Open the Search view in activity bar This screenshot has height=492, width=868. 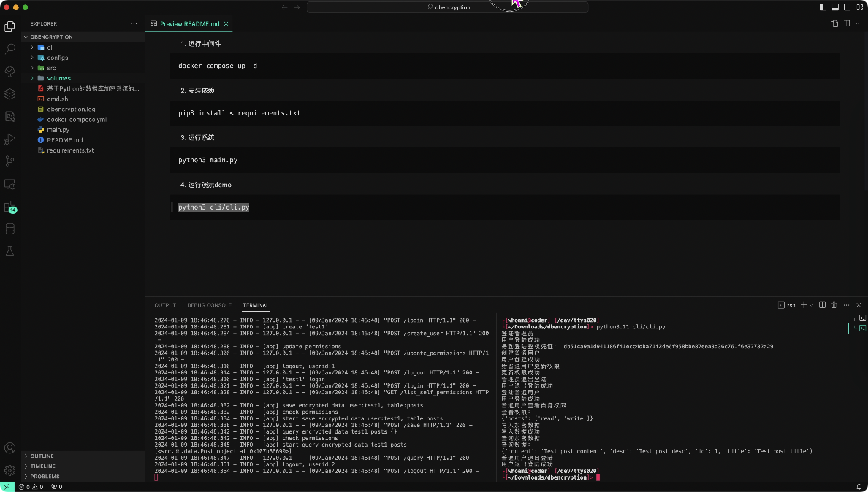(10, 49)
